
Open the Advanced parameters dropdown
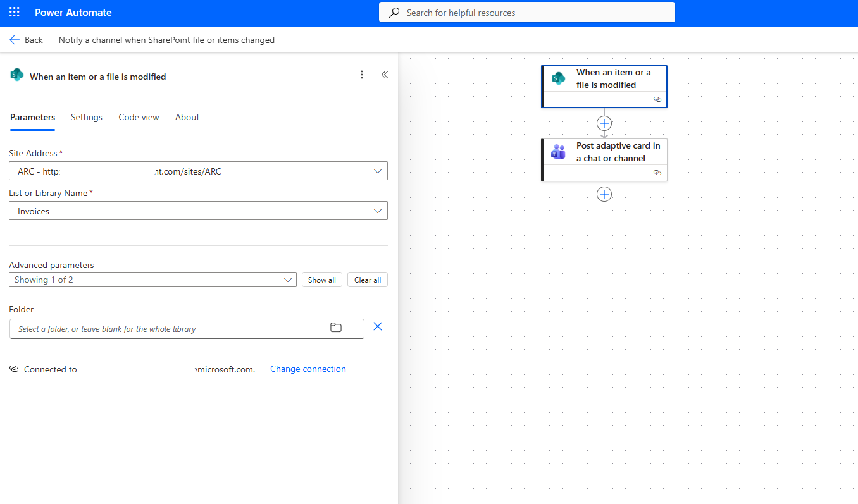click(288, 280)
